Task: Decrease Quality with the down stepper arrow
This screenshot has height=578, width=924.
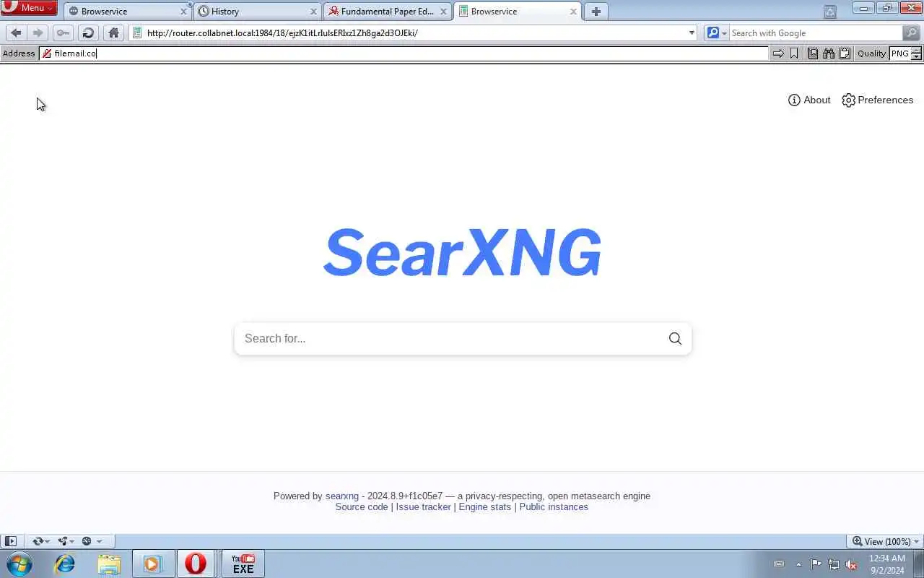Action: point(917,56)
